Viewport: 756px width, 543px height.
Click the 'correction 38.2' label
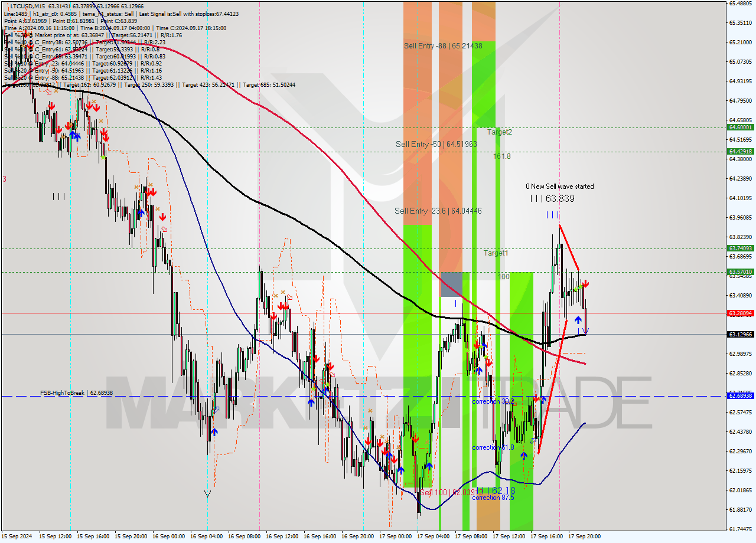(493, 401)
